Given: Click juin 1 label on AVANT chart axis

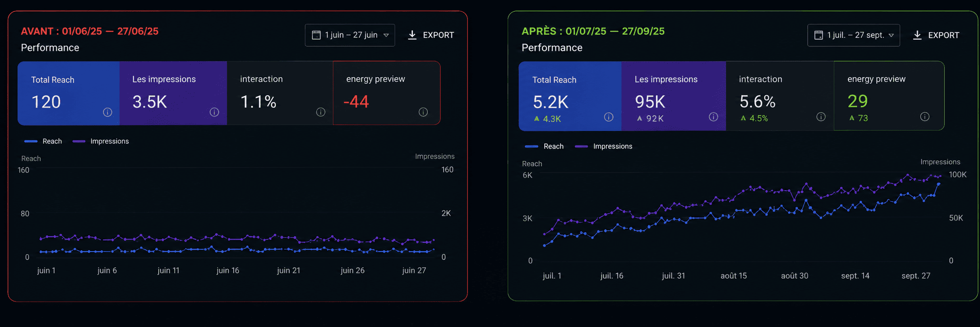Looking at the screenshot, I should click(46, 271).
